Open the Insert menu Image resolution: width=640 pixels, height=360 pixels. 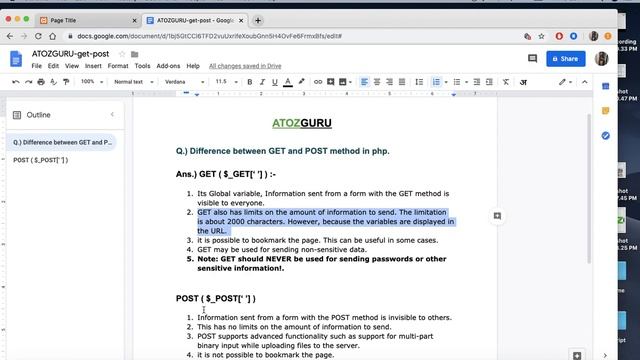93,66
